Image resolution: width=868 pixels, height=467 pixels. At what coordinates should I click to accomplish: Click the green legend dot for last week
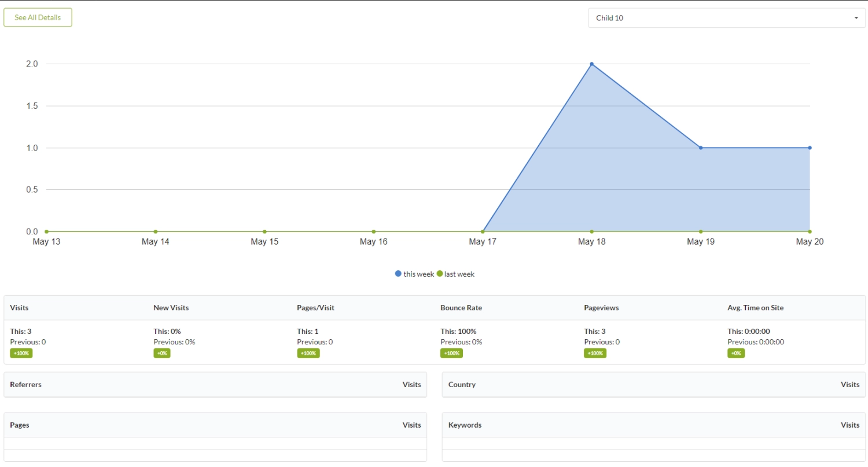(440, 274)
